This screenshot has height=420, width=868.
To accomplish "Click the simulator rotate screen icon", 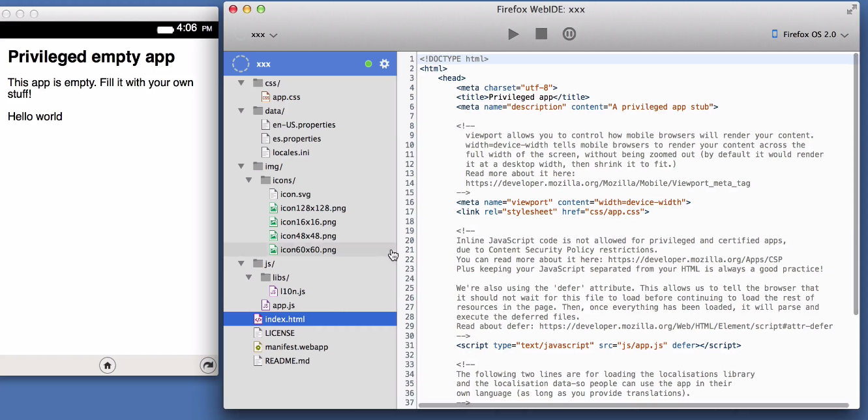I will [208, 365].
